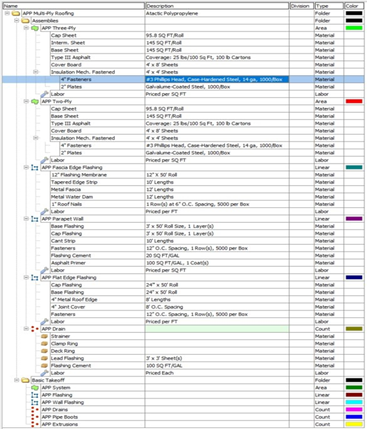Sort by the Name column header
The height and width of the screenshot is (429, 367).
pos(73,6)
